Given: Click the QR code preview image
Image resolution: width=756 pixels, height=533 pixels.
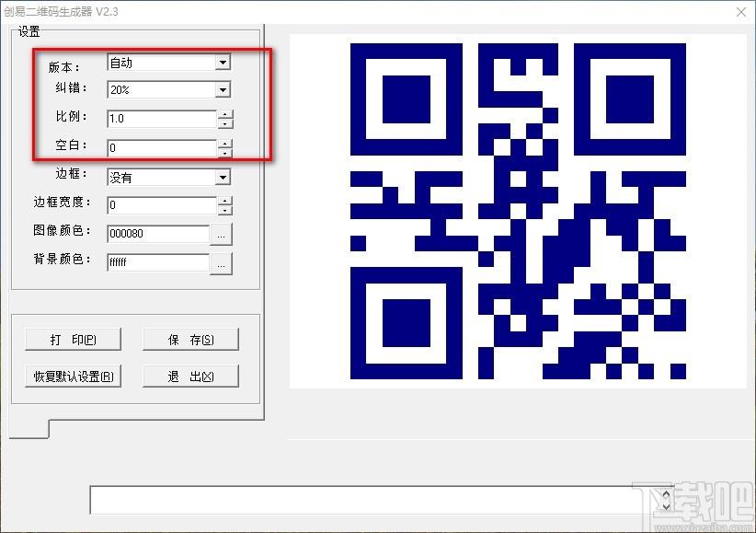Looking at the screenshot, I should click(518, 211).
